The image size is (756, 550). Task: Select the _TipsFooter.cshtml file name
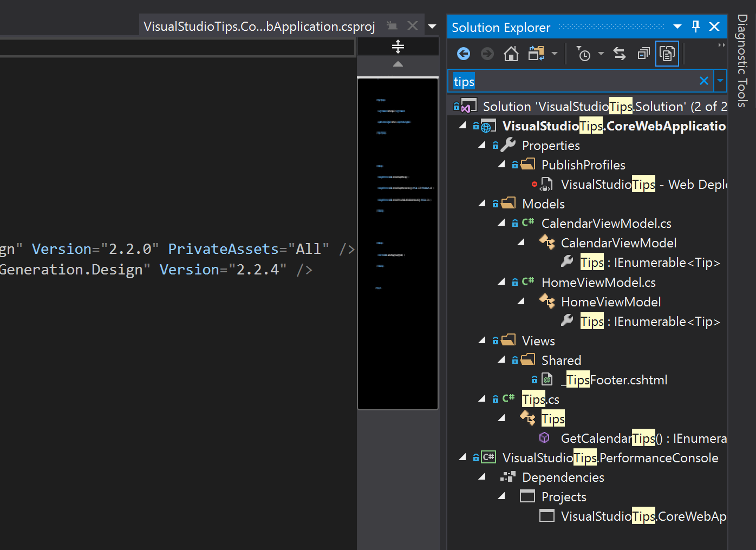pos(614,380)
